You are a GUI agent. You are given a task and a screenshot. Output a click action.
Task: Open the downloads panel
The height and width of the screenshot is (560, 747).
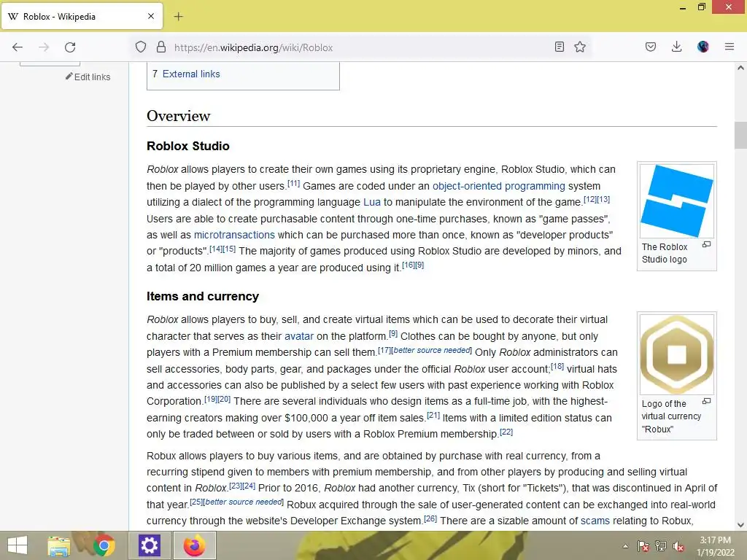point(676,47)
